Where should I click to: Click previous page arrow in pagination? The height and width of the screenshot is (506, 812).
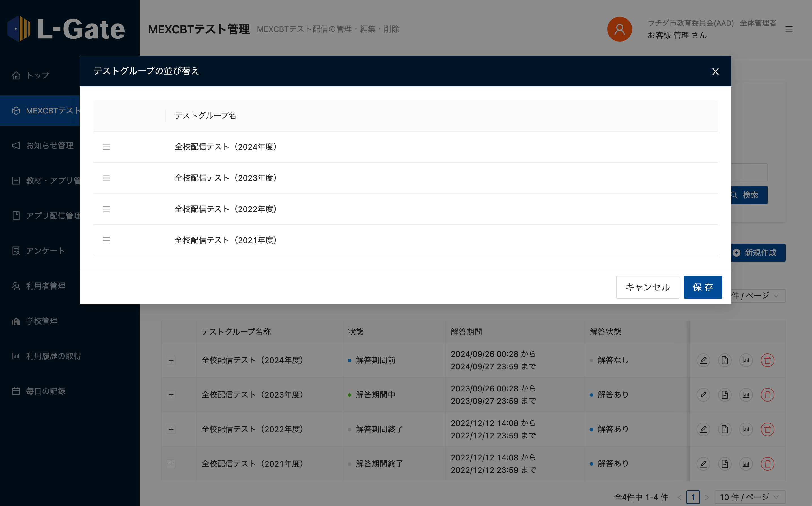coord(679,497)
